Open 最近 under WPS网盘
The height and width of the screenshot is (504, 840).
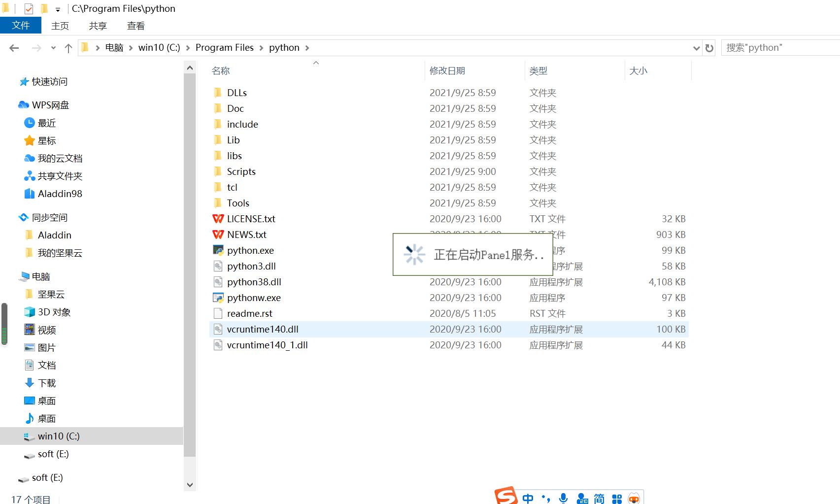click(x=47, y=123)
